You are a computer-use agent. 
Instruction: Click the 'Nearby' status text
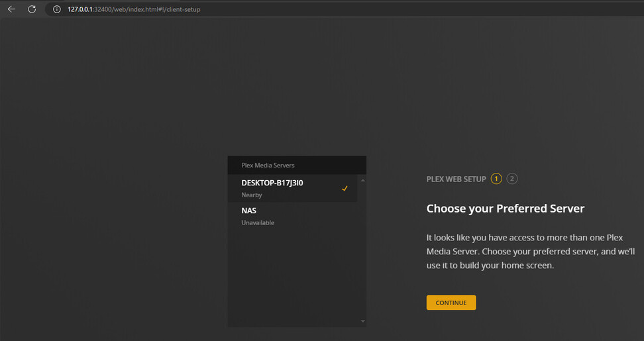251,195
